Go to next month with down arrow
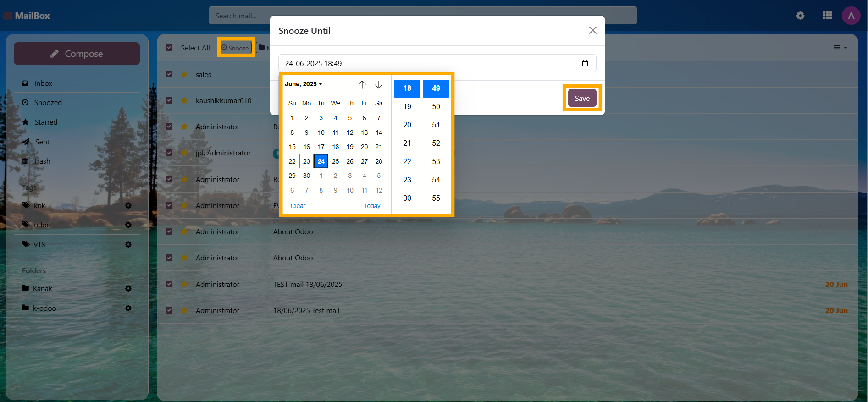Viewport: 868px width, 402px height. [x=379, y=84]
